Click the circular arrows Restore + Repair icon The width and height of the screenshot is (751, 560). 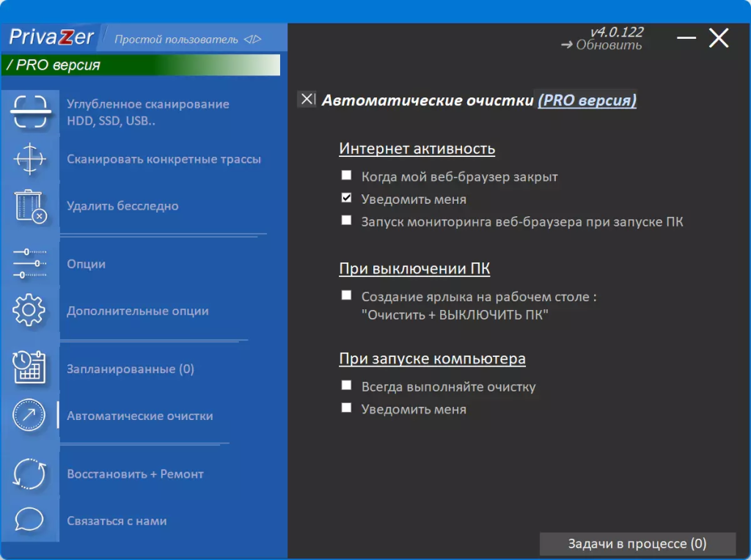click(29, 474)
